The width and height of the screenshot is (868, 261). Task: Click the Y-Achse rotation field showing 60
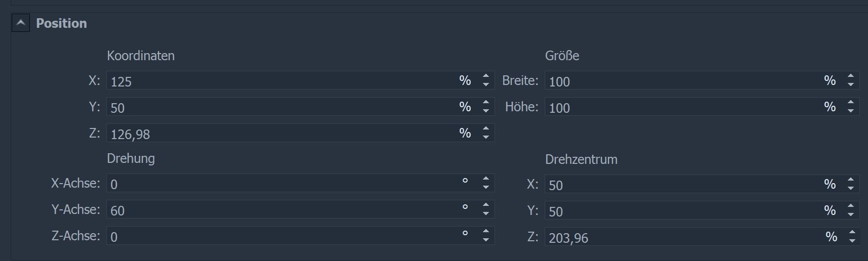pyautogui.click(x=279, y=210)
